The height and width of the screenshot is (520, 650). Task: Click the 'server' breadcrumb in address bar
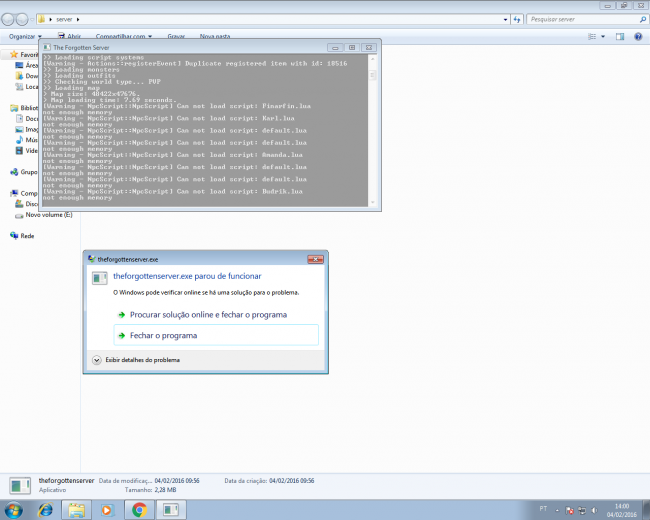tap(64, 19)
